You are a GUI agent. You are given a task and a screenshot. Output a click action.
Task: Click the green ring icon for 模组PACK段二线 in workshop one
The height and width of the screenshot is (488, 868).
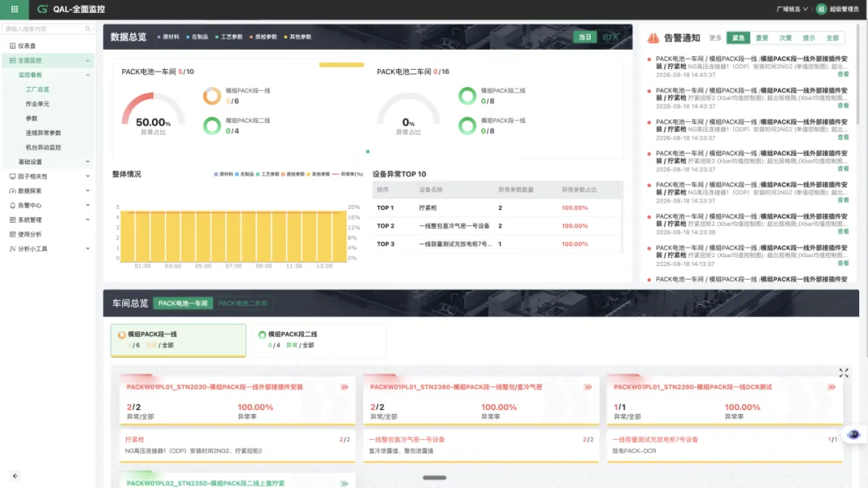click(211, 125)
